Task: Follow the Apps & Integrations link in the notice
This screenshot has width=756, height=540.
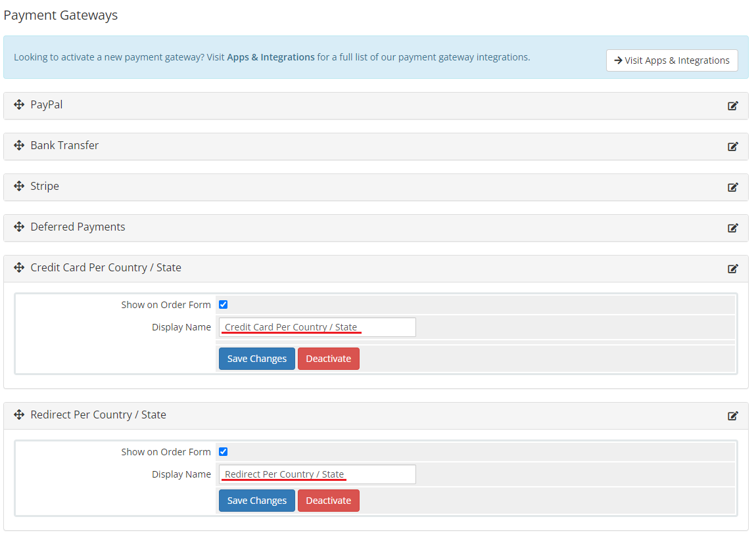Action: click(x=270, y=57)
